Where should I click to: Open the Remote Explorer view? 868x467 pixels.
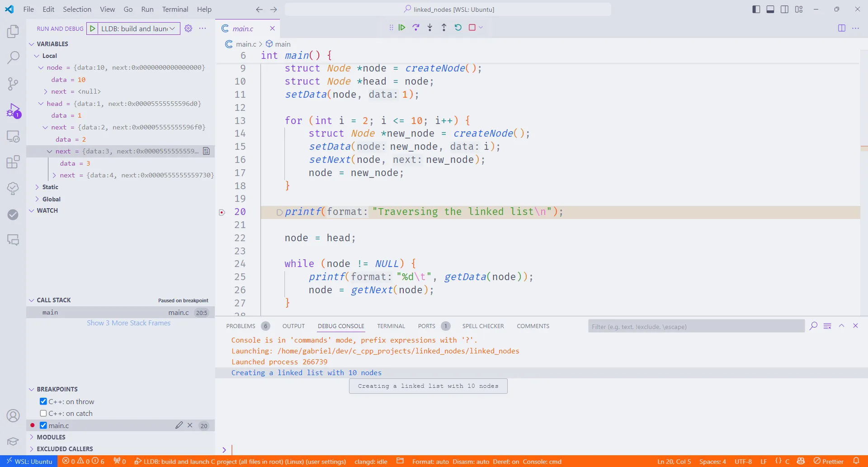pos(13,136)
